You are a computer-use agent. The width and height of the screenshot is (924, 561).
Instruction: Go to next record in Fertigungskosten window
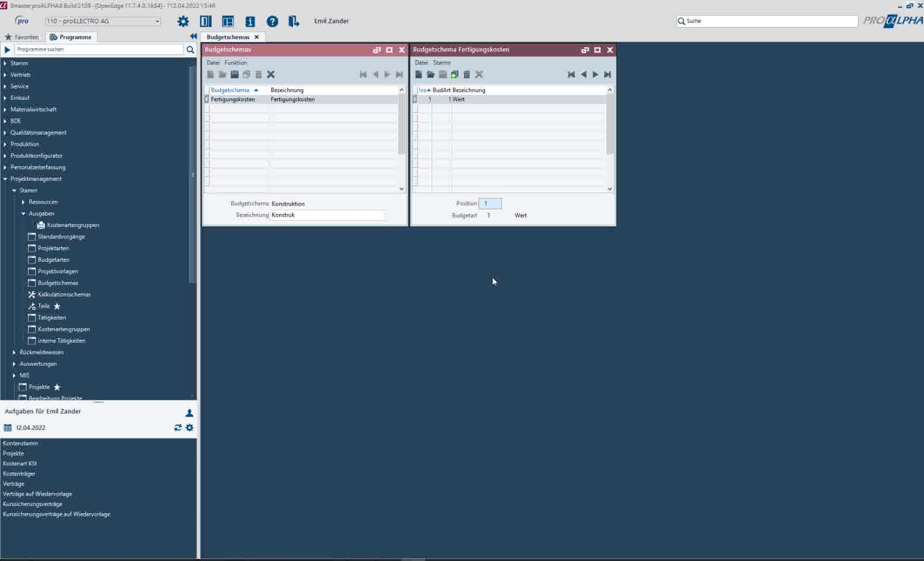coord(596,74)
